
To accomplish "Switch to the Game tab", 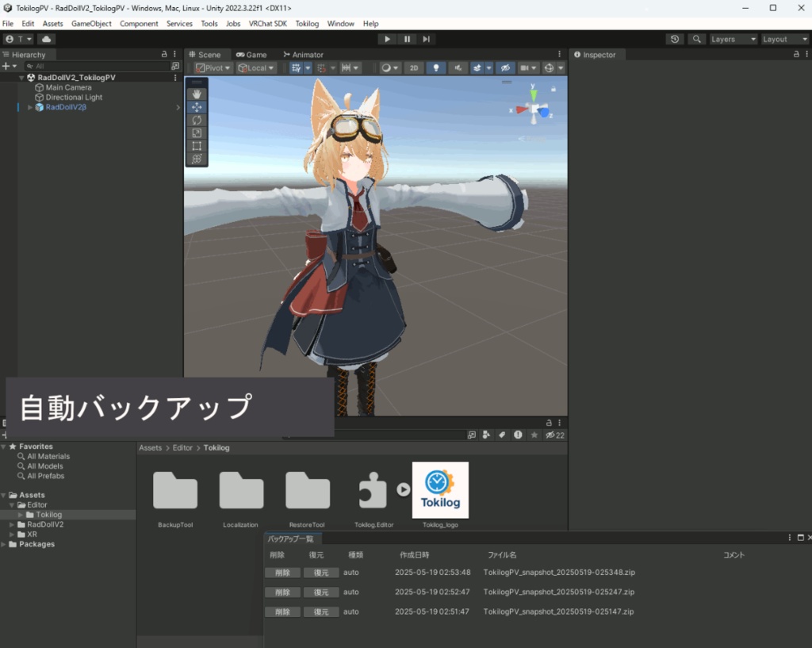I will click(x=252, y=54).
